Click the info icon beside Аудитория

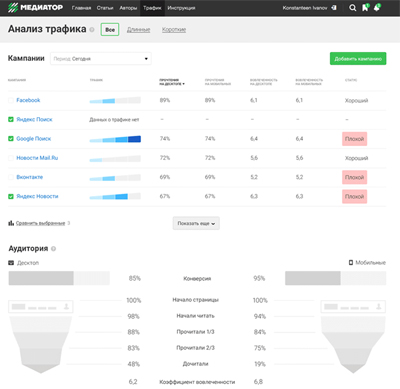coord(53,249)
